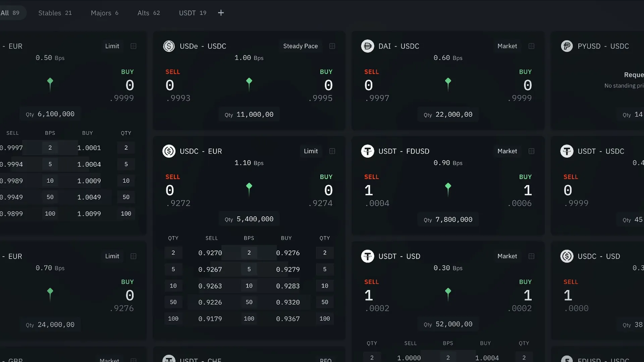Switch to the USDT tab
The height and width of the screenshot is (362, 644).
pyautogui.click(x=193, y=13)
